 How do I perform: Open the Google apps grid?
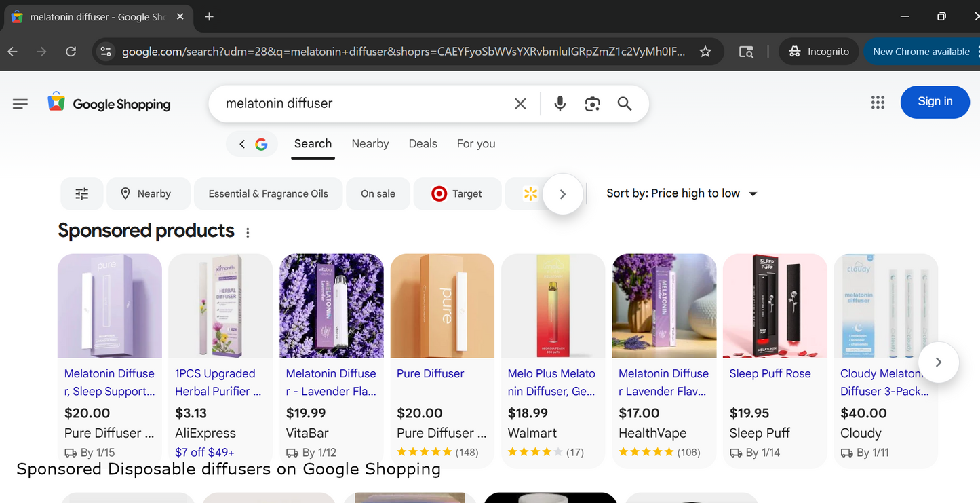pos(878,103)
